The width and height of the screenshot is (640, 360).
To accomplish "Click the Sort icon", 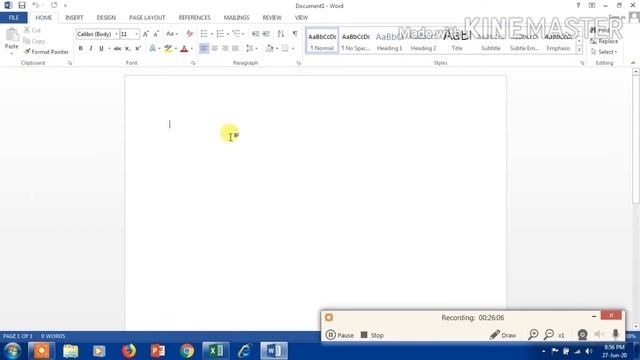I will point(281,34).
